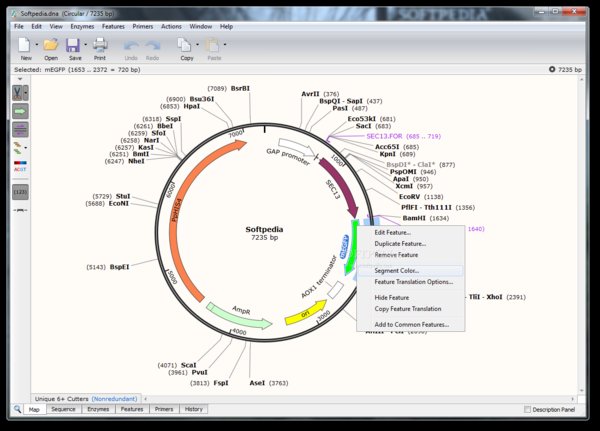Choose Edit Feature... from context menu

392,232
